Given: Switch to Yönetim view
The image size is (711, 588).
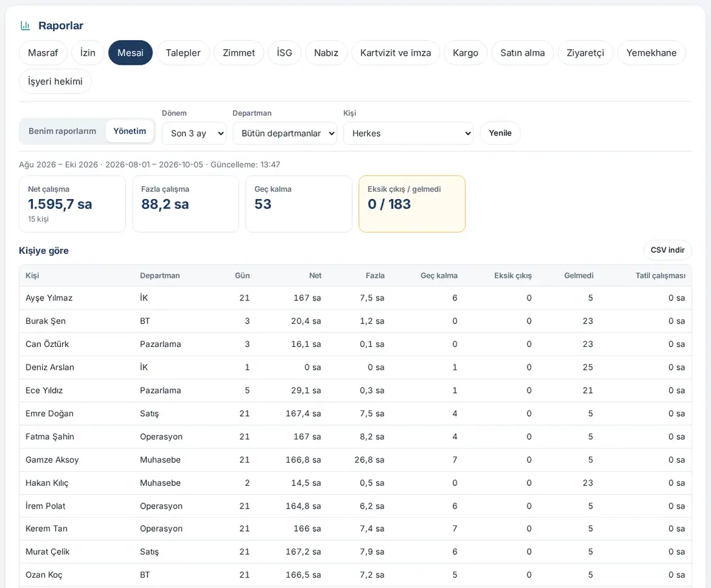Looking at the screenshot, I should [130, 131].
